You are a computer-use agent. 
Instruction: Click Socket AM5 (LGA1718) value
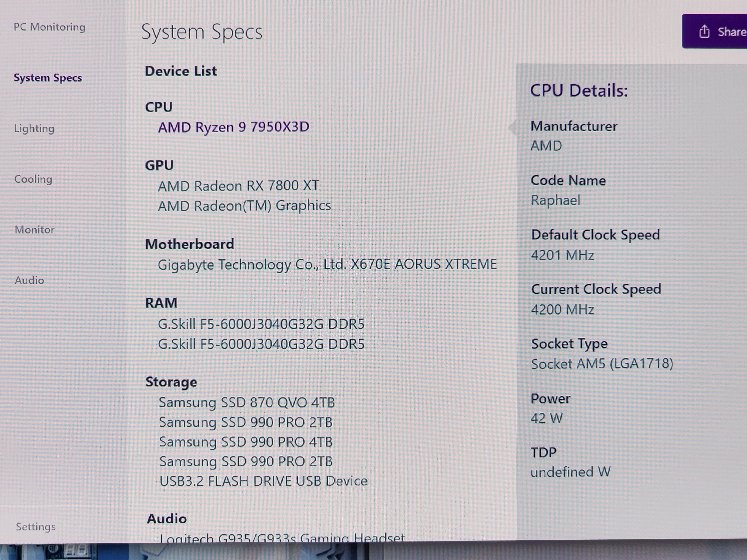(x=602, y=364)
